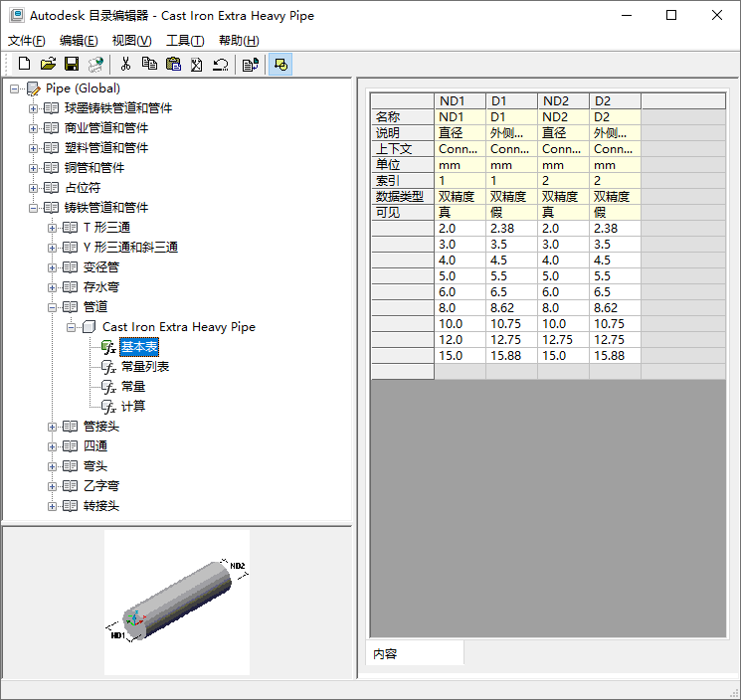Select the 计算 tree item
This screenshot has width=741, height=700.
tap(133, 407)
